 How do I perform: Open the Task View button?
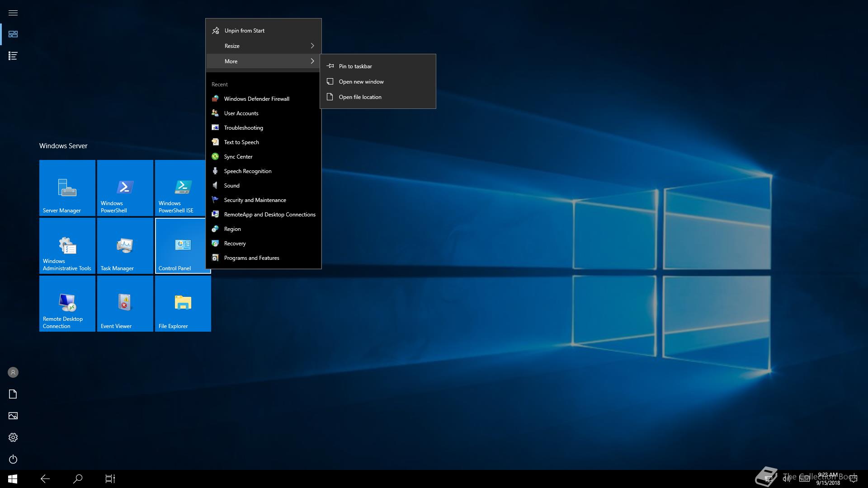point(110,479)
